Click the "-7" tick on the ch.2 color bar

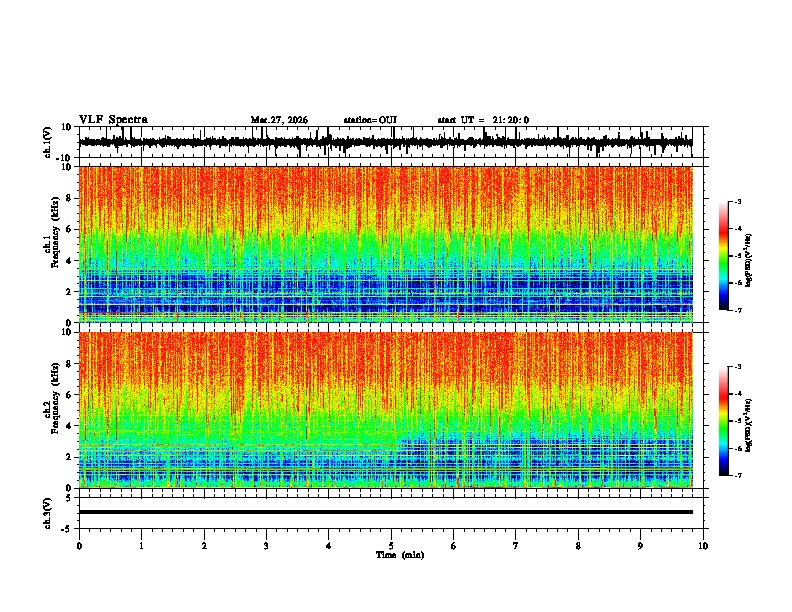tap(738, 476)
